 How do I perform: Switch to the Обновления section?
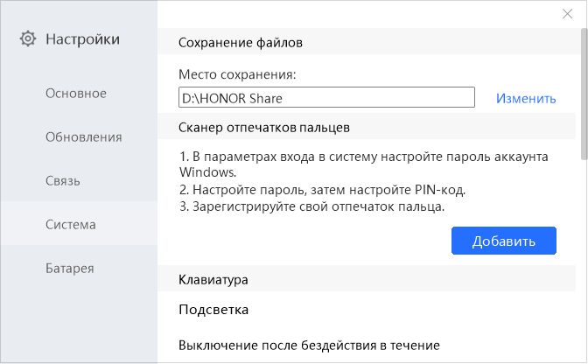pos(83,136)
